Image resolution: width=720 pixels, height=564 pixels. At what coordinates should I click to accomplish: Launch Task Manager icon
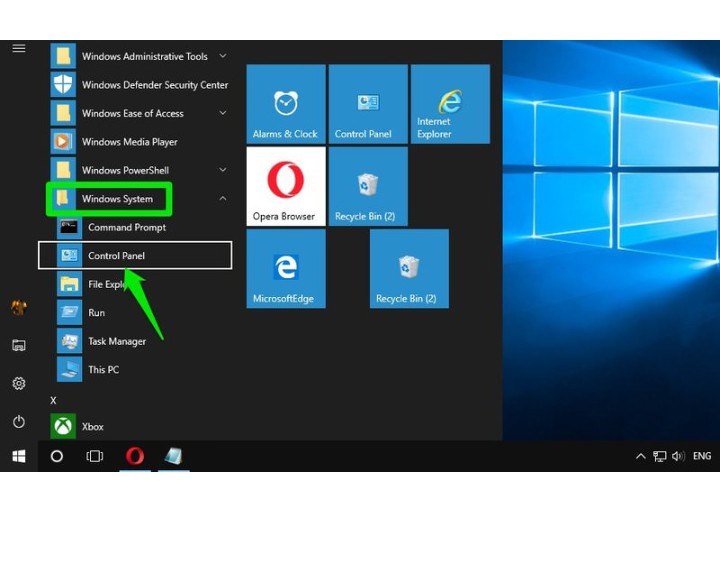69,341
